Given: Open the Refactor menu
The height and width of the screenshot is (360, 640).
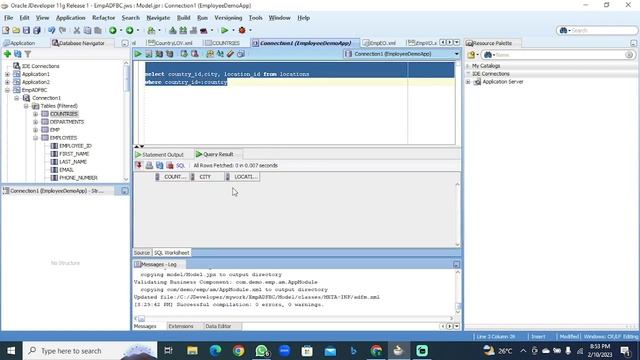Looking at the screenshot, I should click(103, 18).
